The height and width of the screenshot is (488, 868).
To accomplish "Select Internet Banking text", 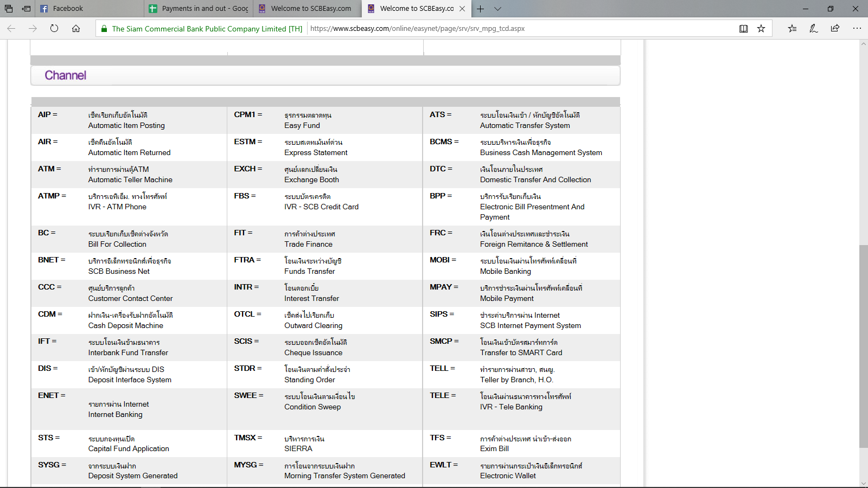I will (x=116, y=414).
